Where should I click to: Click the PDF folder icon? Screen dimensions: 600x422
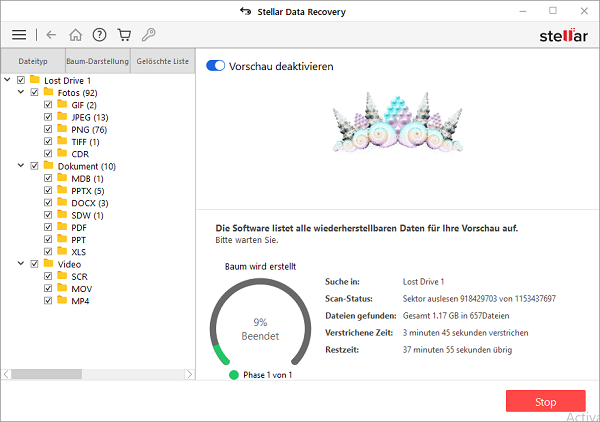[62, 226]
